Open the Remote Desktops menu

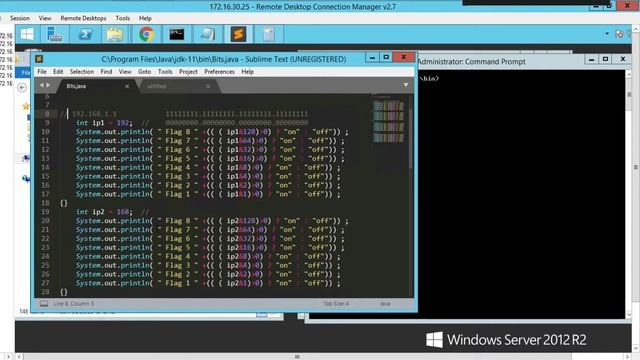tap(83, 18)
